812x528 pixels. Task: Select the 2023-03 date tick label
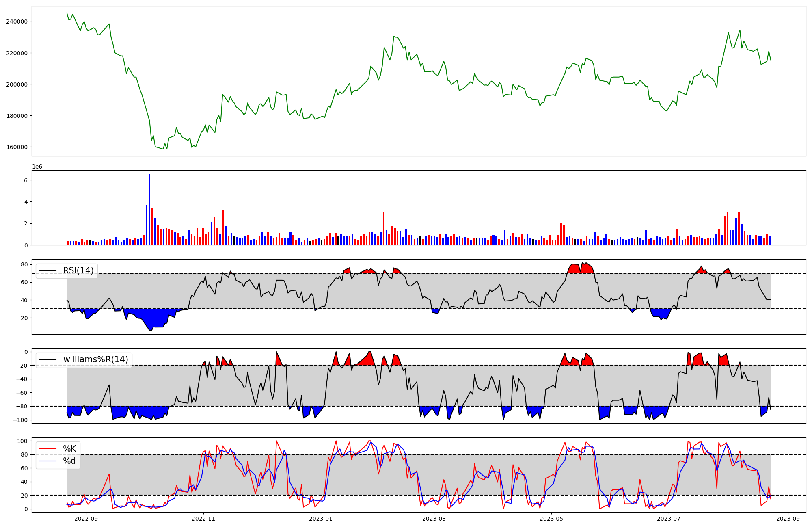pos(434,519)
